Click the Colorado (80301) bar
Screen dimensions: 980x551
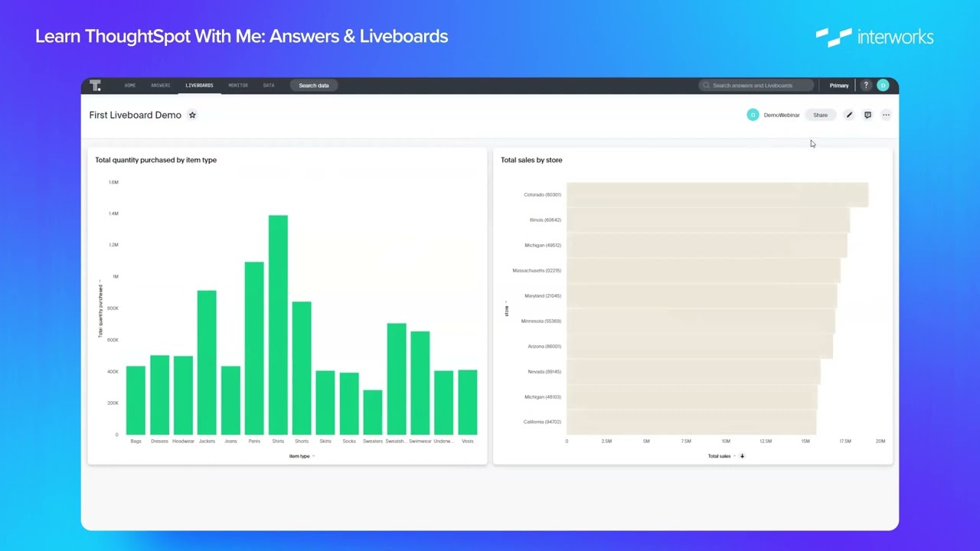[717, 194]
